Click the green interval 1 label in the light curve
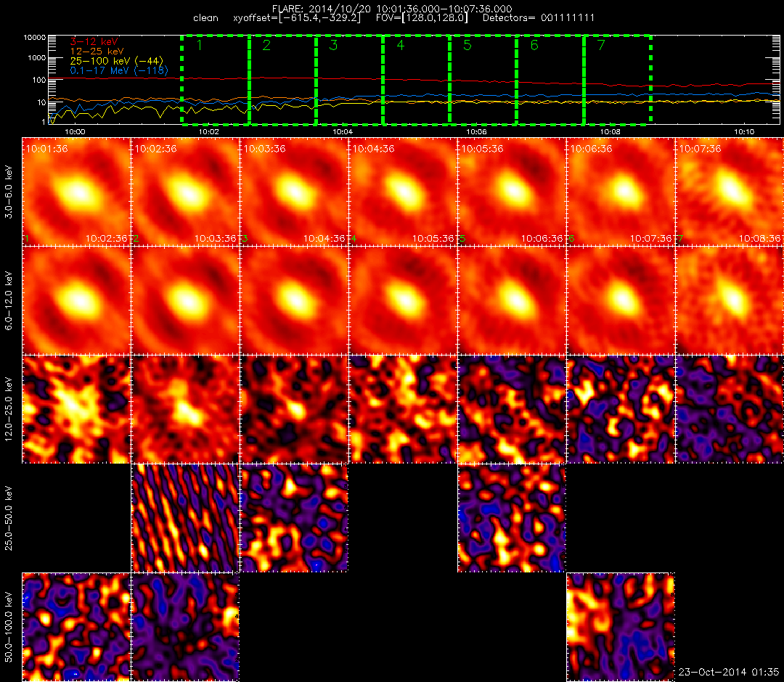Viewport: 784px width, 682px height. (200, 45)
